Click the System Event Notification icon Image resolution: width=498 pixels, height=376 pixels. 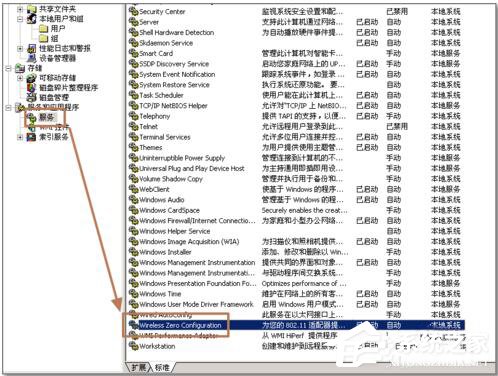point(133,74)
